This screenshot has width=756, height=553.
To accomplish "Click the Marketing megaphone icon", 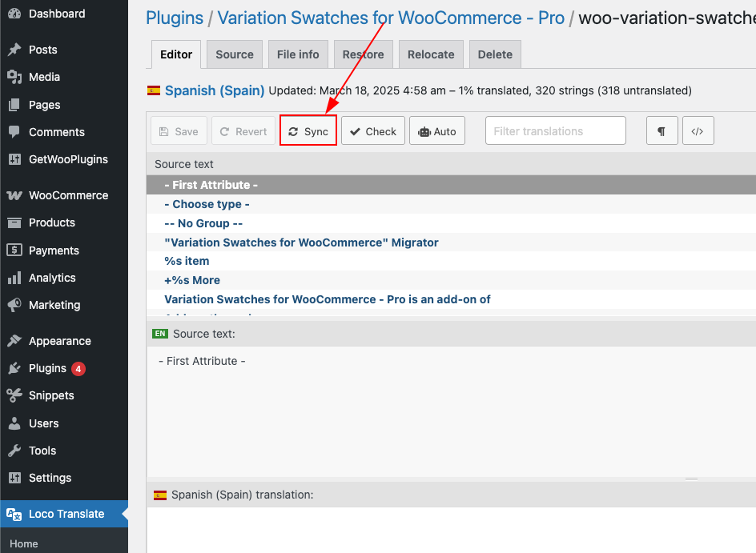I will pyautogui.click(x=14, y=305).
